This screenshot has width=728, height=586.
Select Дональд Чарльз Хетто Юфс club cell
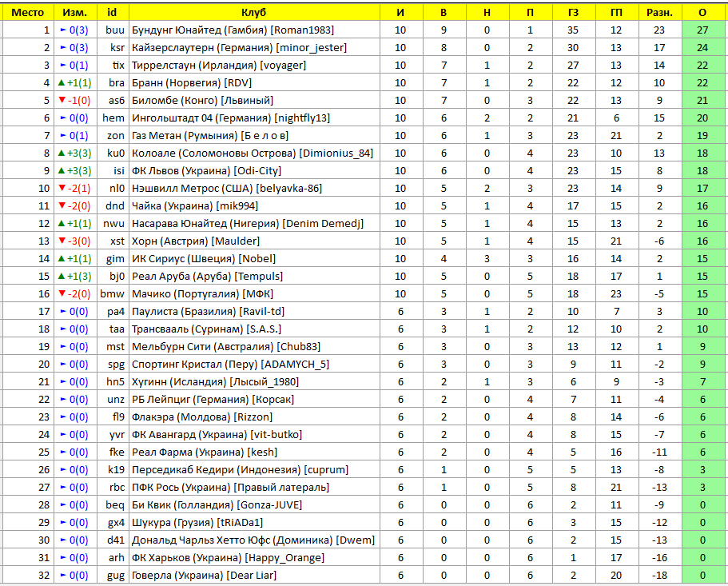coord(254,540)
